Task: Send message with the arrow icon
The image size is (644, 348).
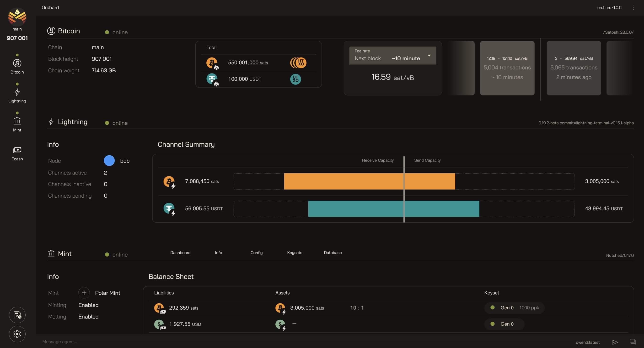Action: coord(615,342)
